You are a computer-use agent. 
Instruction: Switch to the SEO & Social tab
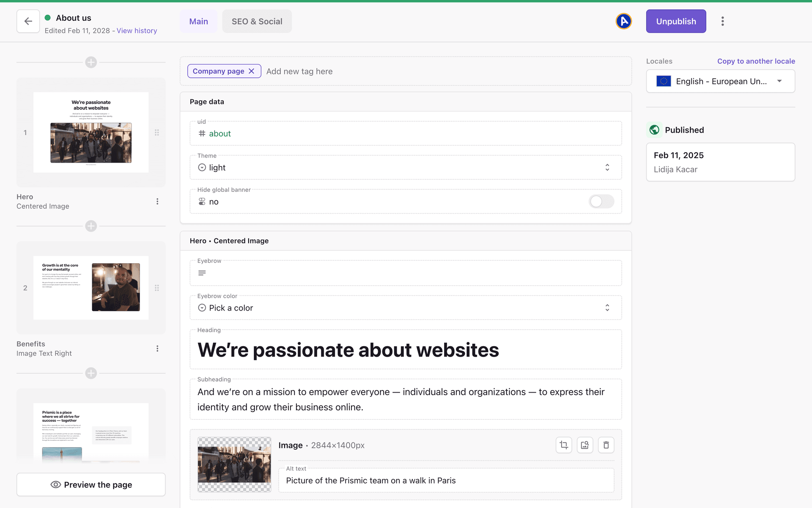point(257,21)
